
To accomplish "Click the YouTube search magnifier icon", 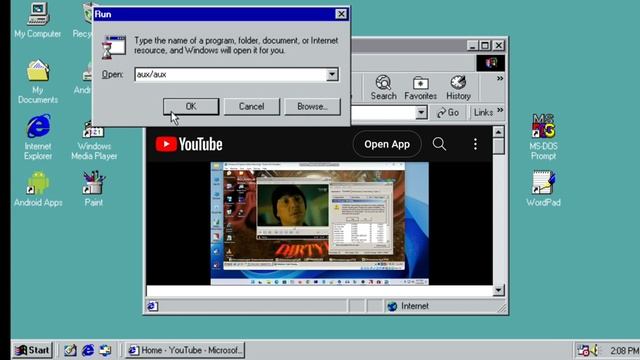I will tap(439, 144).
